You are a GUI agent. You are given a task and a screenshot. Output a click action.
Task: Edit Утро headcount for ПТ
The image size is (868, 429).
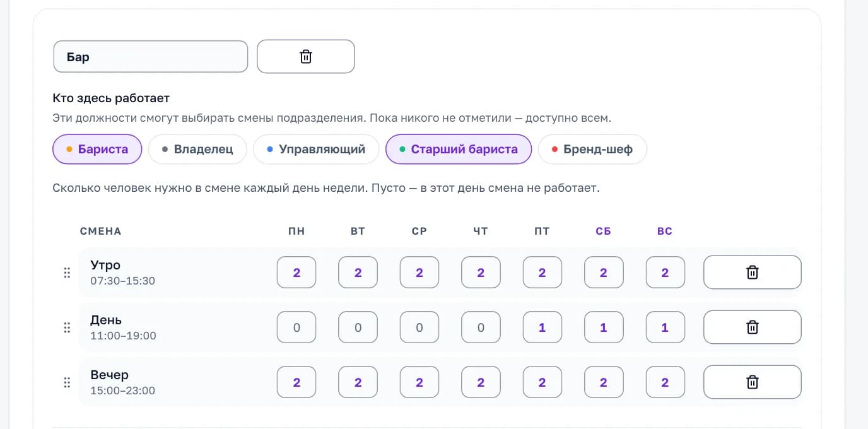coord(542,273)
